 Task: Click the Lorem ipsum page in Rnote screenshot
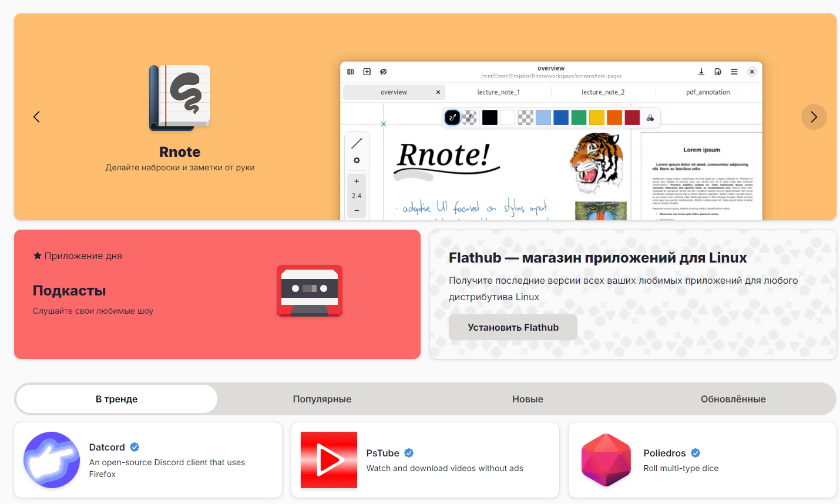pyautogui.click(x=701, y=176)
